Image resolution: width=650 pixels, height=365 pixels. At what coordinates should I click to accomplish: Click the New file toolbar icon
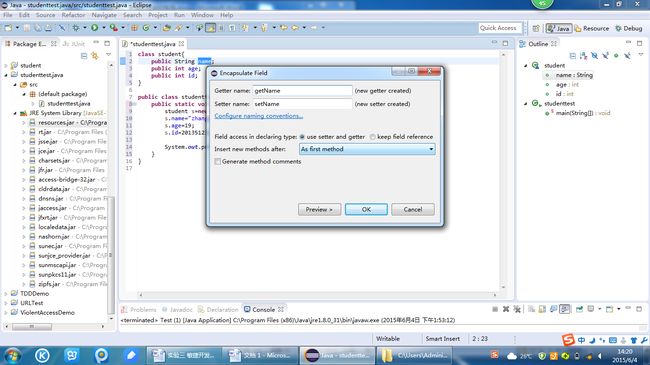(x=8, y=28)
